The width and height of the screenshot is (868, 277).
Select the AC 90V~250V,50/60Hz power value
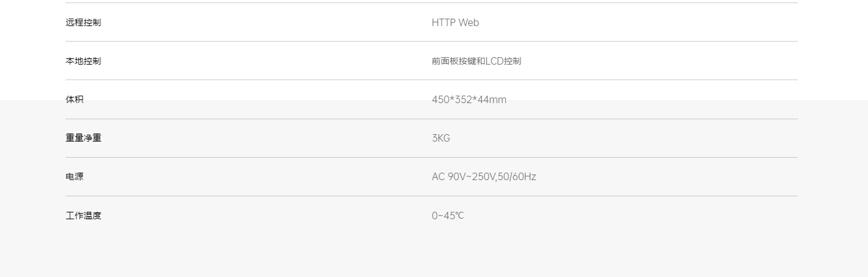pos(484,176)
